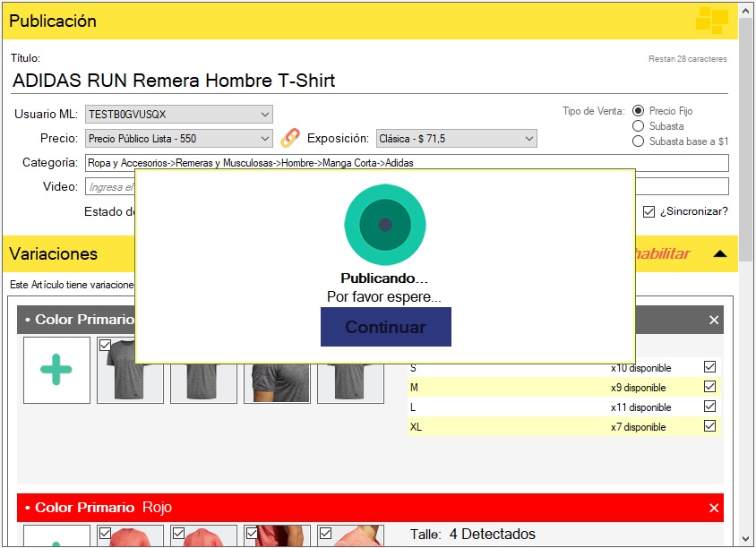Select Precio Fijo sale type
756x548 pixels.
point(638,111)
